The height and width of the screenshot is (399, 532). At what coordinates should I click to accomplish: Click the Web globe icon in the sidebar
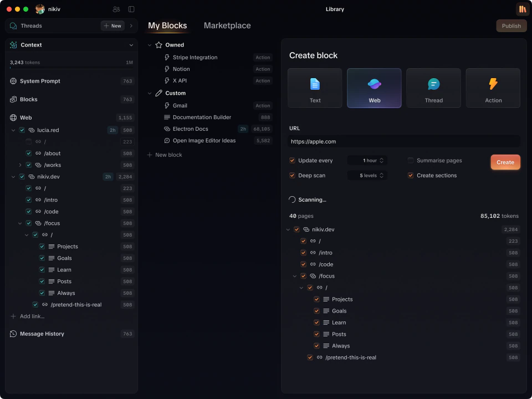coord(12,117)
